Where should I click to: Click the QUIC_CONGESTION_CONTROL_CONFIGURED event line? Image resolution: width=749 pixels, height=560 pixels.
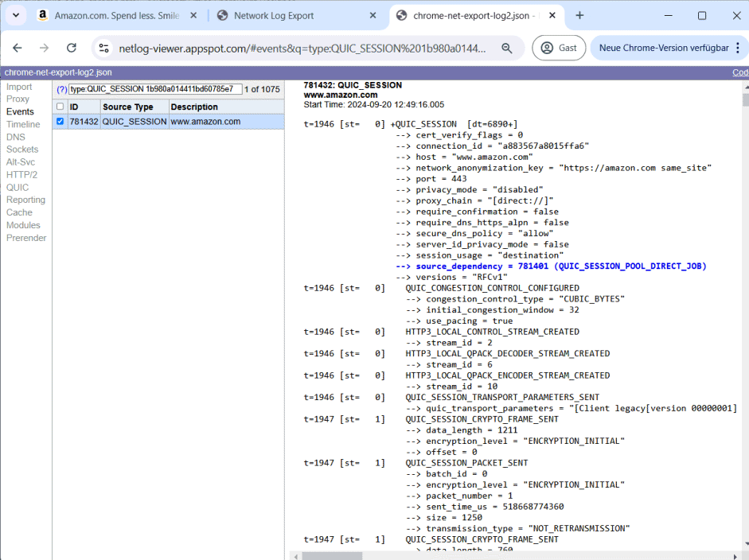point(492,289)
